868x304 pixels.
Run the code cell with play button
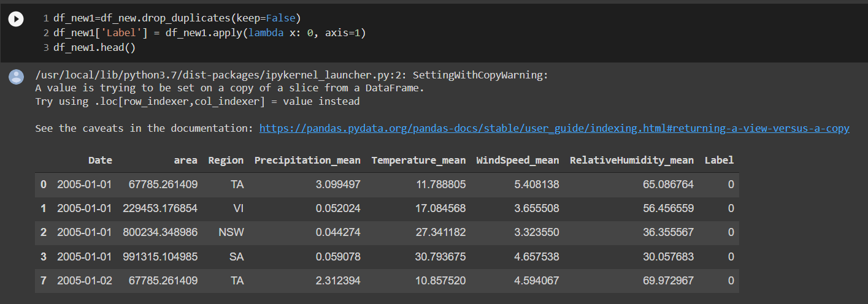(x=16, y=20)
